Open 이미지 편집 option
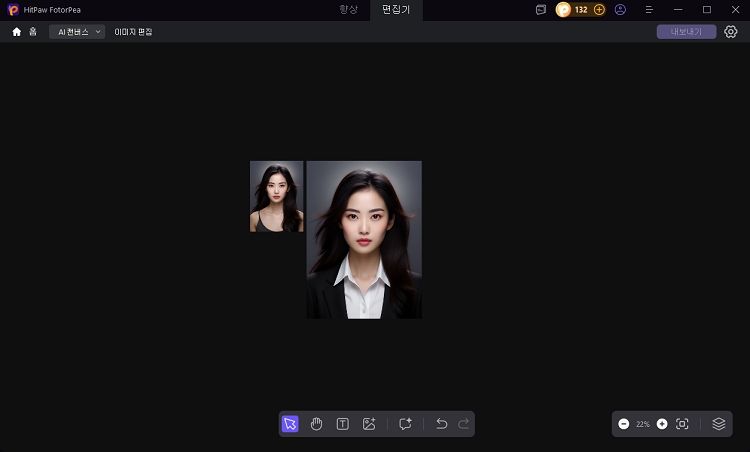The image size is (750, 452). click(133, 32)
